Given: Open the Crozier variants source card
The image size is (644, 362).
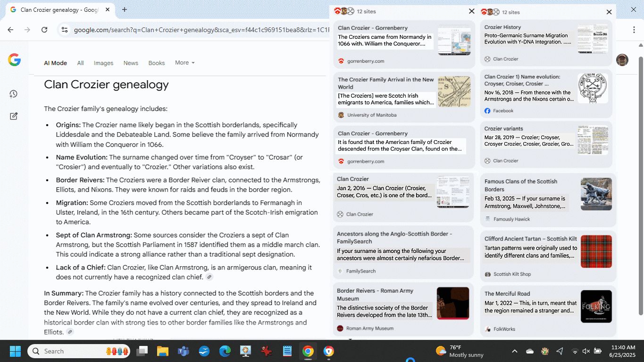Looking at the screenshot, I should (x=546, y=144).
